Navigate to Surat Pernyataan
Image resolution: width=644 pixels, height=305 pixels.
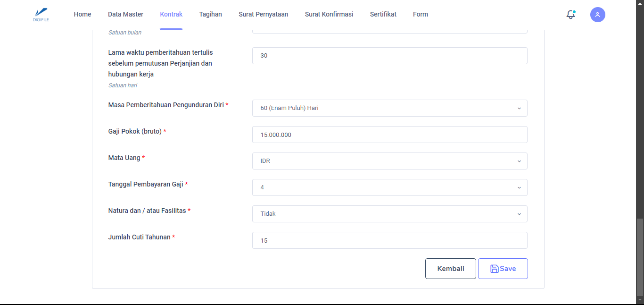(x=263, y=14)
